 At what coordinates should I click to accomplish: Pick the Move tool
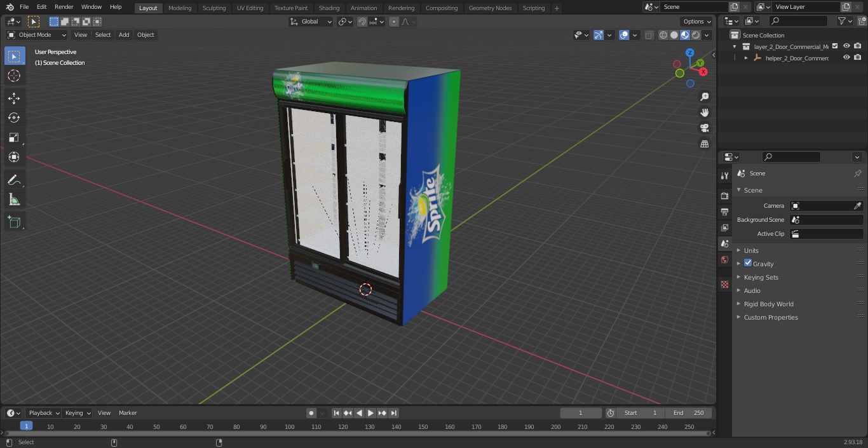14,98
